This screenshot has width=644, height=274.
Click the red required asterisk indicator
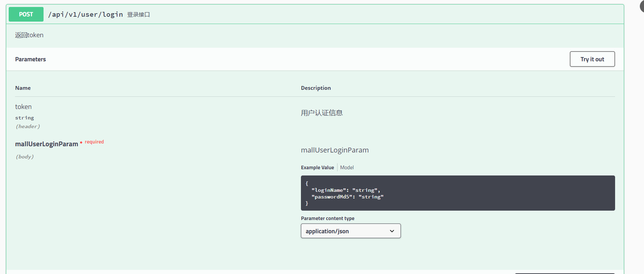[x=81, y=143]
